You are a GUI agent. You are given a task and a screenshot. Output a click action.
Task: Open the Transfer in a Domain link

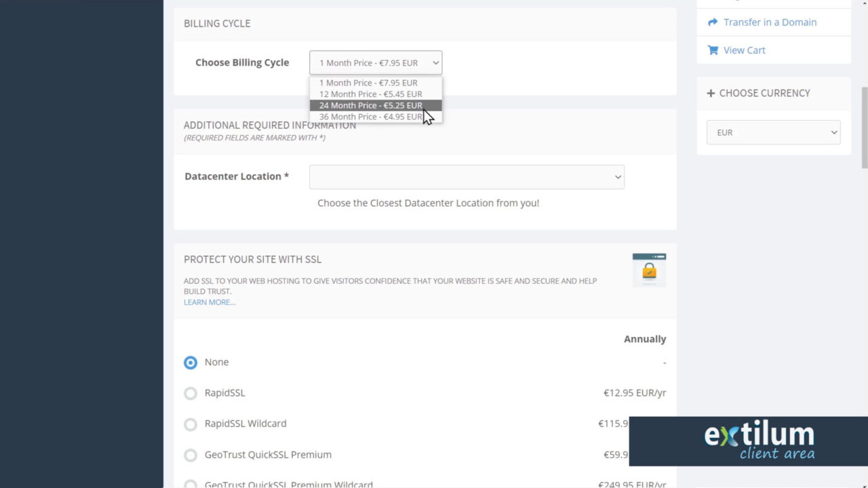pyautogui.click(x=770, y=22)
